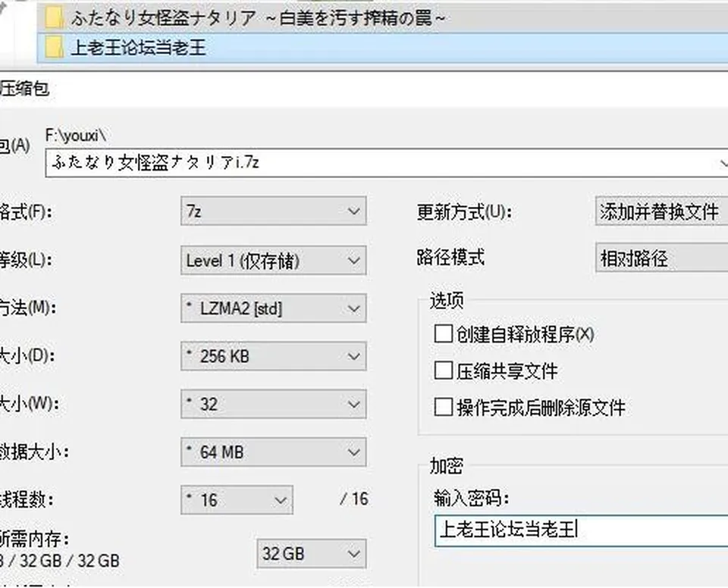This screenshot has width=728, height=588.
Task: Click the / 16 total threads text
Action: coord(354,499)
